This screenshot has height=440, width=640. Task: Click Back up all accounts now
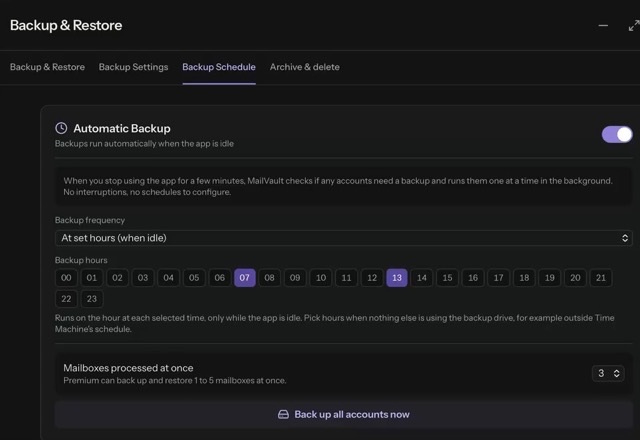point(344,414)
